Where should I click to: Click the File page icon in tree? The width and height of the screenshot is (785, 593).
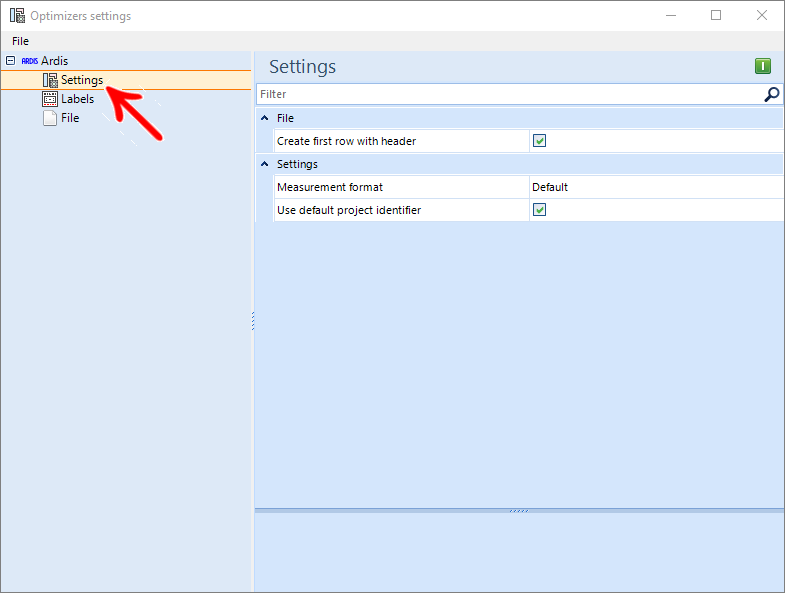[x=50, y=118]
